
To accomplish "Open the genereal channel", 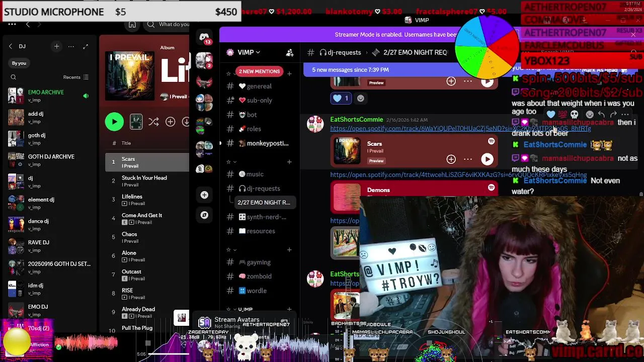I will tap(259, 86).
